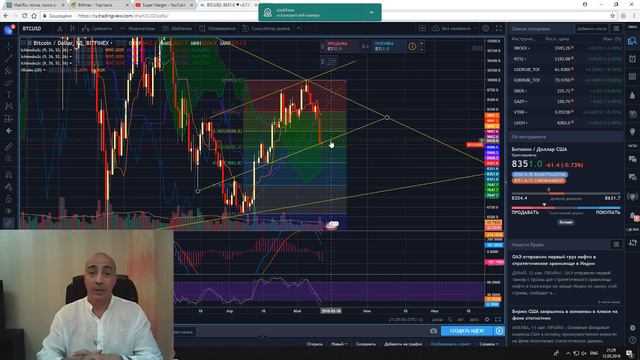Viewport: 640px width, 360px height.
Task: Take chart snapshot with camera icon
Action: click(x=433, y=331)
